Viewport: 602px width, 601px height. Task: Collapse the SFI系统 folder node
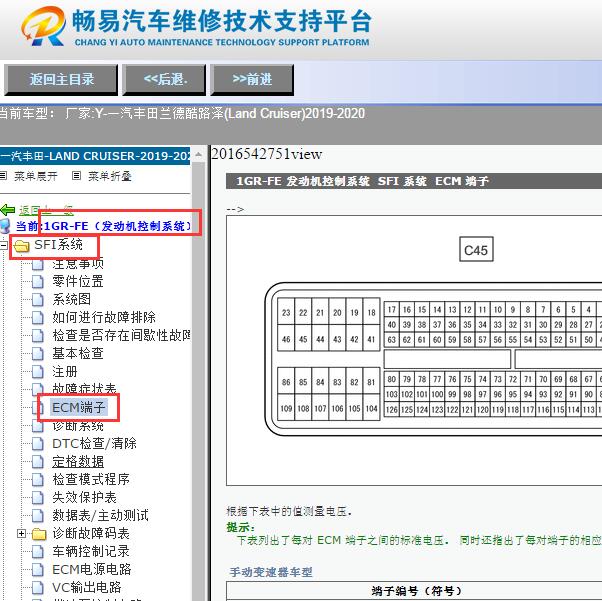[x=4, y=245]
